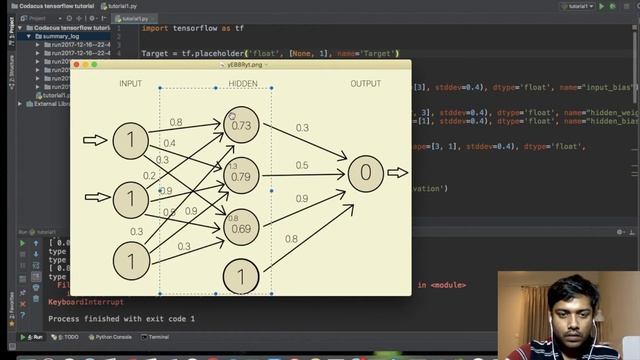
Task: Toggle the Favorites side tool window tab
Action: [x=11, y=308]
